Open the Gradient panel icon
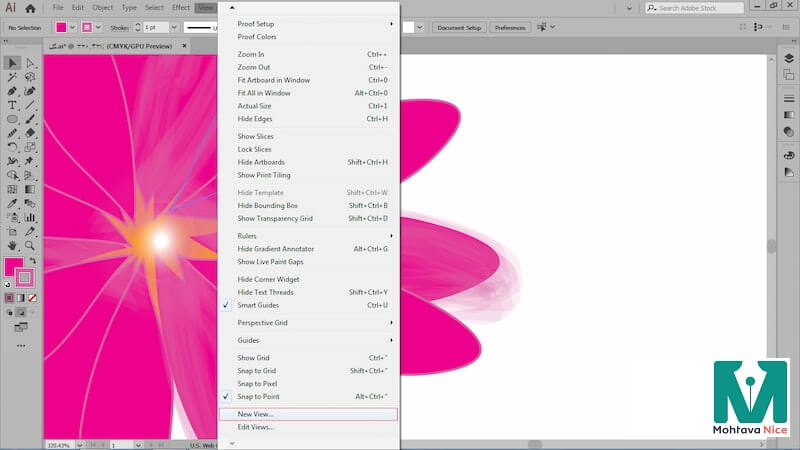Screen dimensions: 800x450 pyautogui.click(x=788, y=115)
